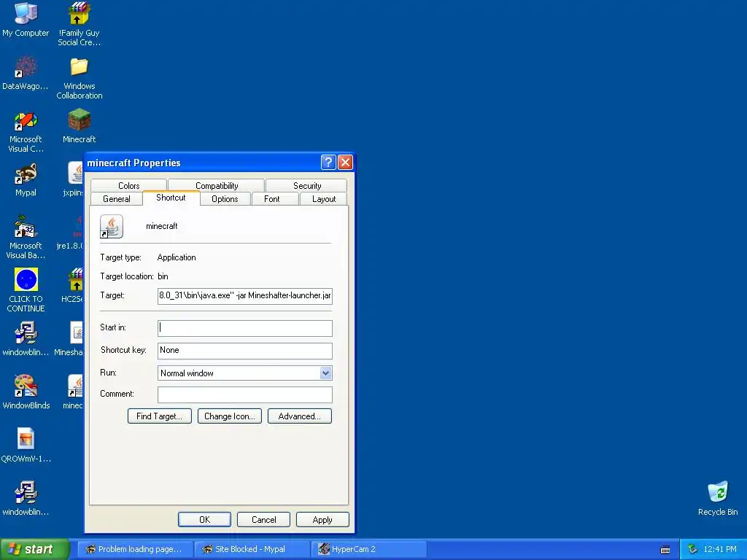The image size is (747, 560).
Task: Select the Microsoft Visual Ba… shortcut icon
Action: (26, 227)
